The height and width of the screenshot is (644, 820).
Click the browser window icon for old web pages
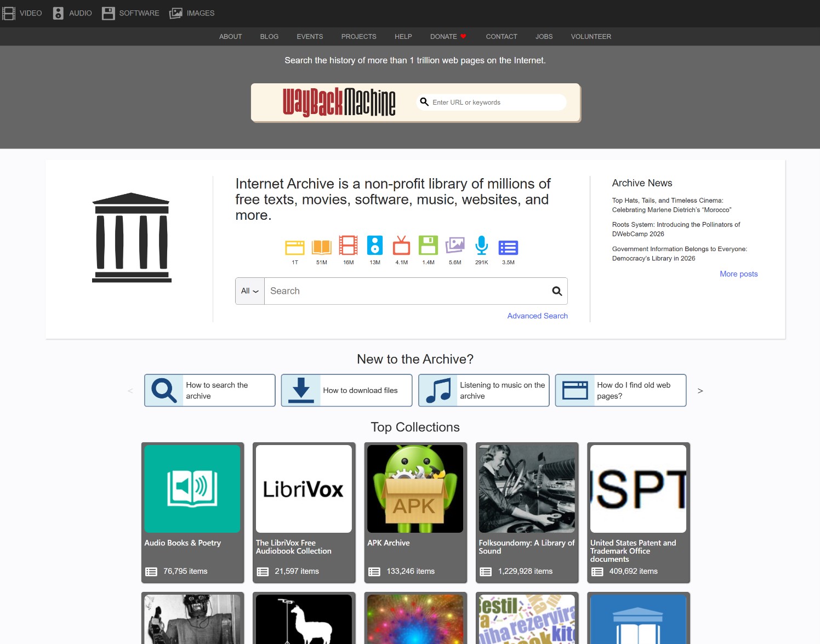(x=575, y=390)
